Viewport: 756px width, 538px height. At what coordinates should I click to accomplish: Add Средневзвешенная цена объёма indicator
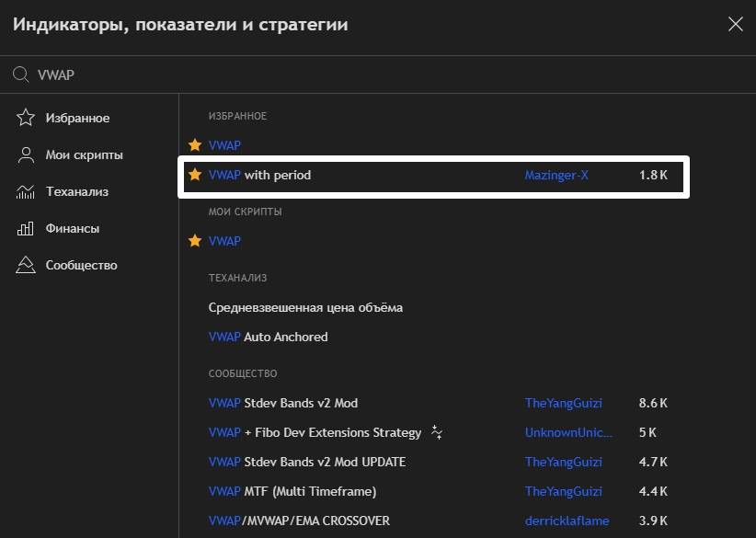pyautogui.click(x=305, y=307)
